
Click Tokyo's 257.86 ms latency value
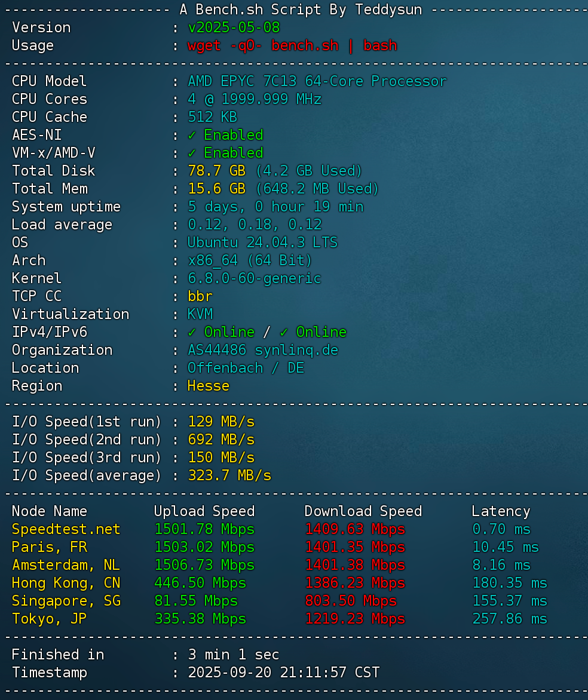[509, 619]
